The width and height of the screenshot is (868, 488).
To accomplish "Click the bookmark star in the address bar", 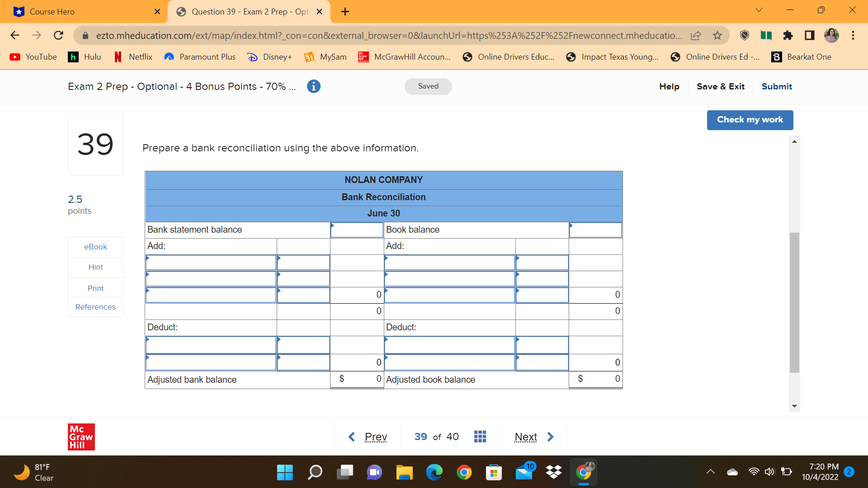I will pos(717,35).
